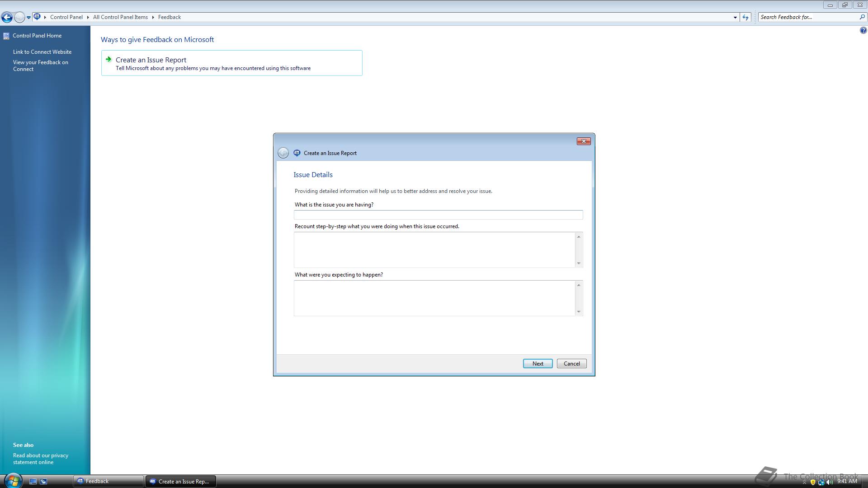Click the dialog title Feedback icon

coord(297,153)
